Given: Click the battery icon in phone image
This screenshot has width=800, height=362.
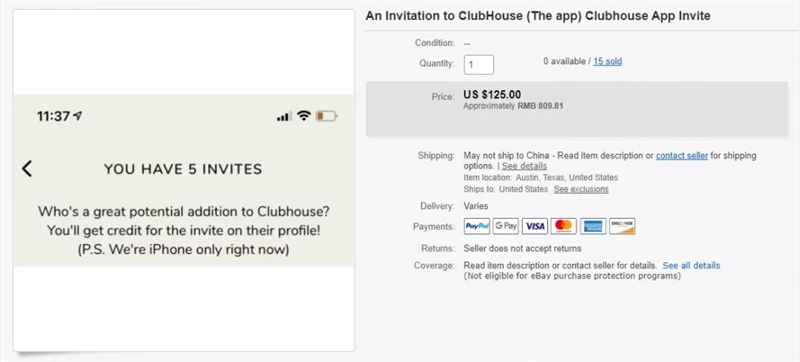Looking at the screenshot, I should point(327,116).
